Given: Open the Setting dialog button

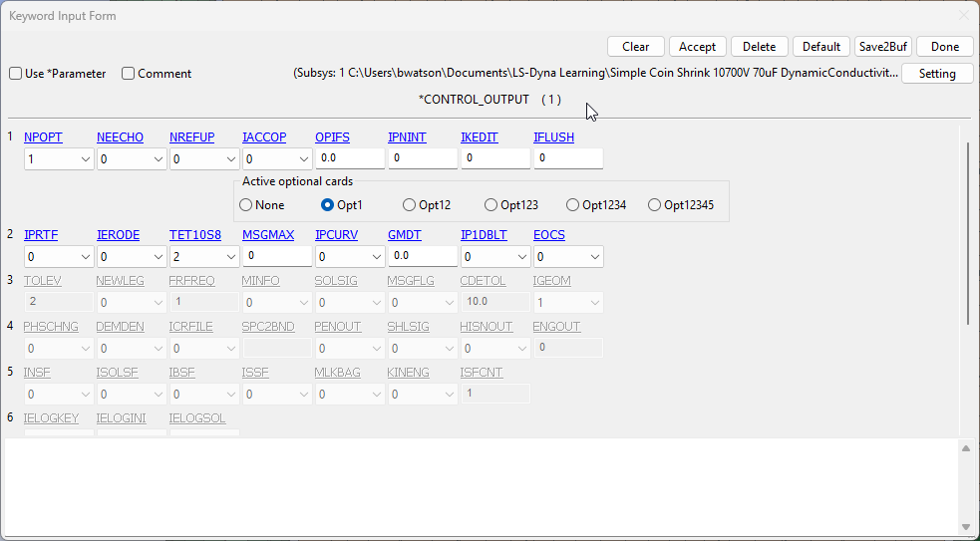Looking at the screenshot, I should click(x=936, y=74).
